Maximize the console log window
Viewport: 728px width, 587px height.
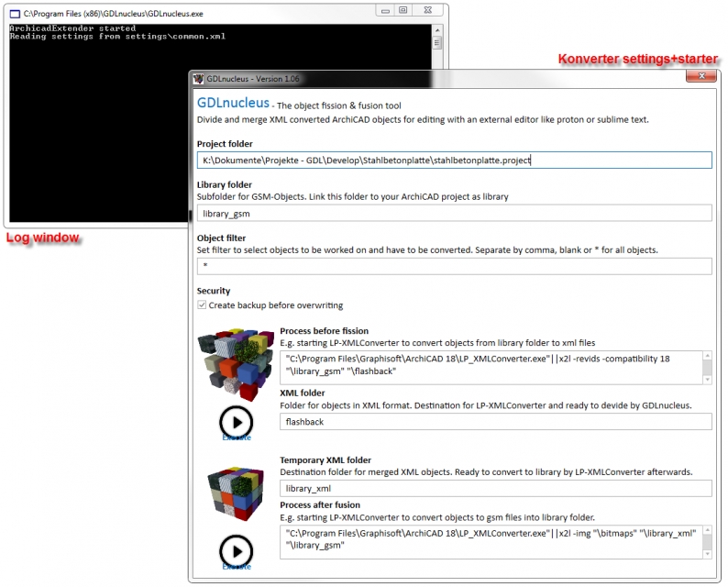403,10
